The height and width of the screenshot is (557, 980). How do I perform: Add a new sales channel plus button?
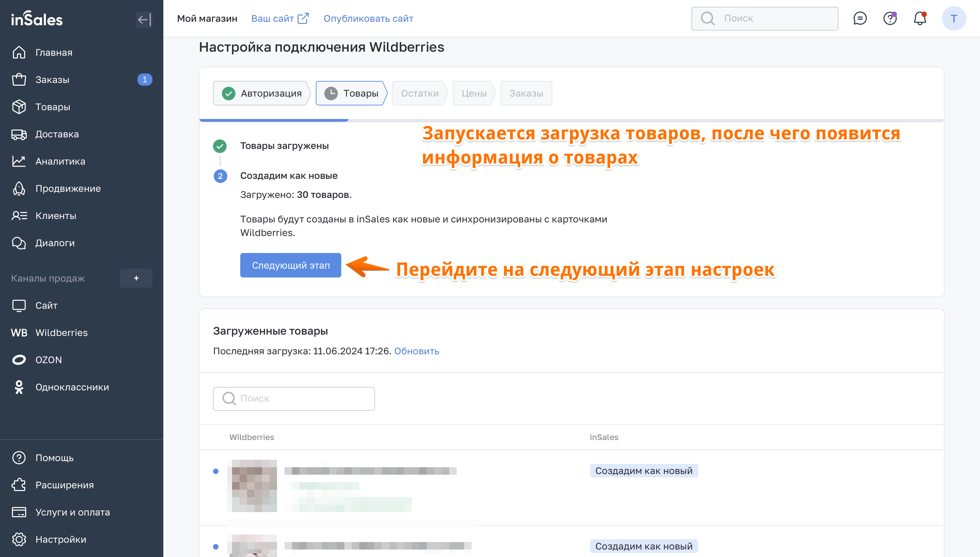point(136,278)
